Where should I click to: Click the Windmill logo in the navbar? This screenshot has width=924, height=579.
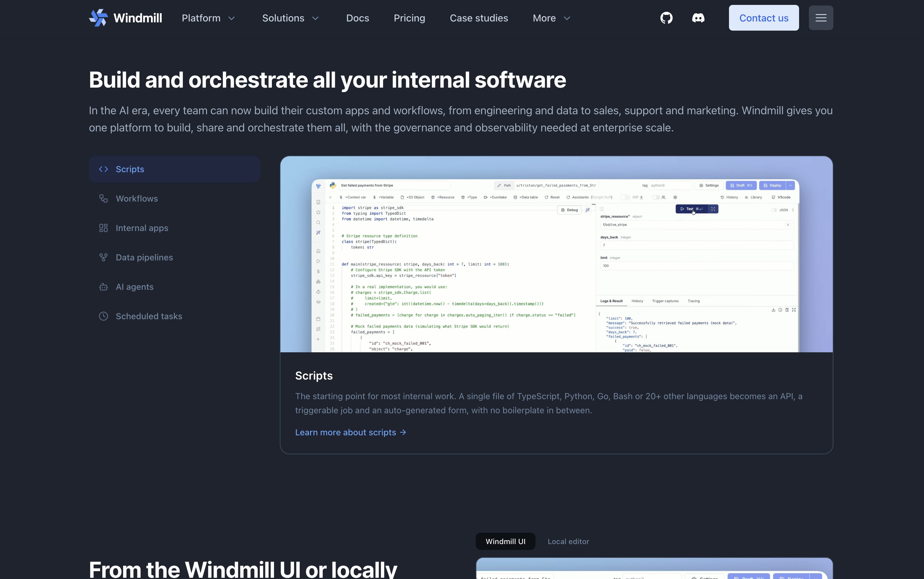(126, 18)
